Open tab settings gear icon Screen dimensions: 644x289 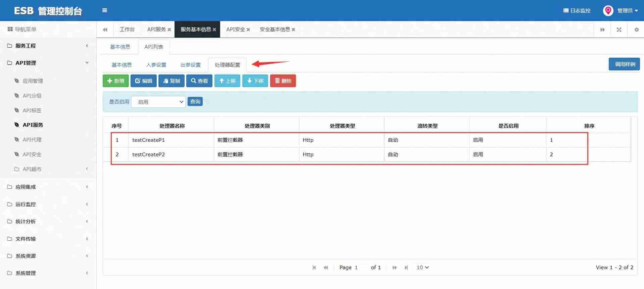(x=636, y=30)
